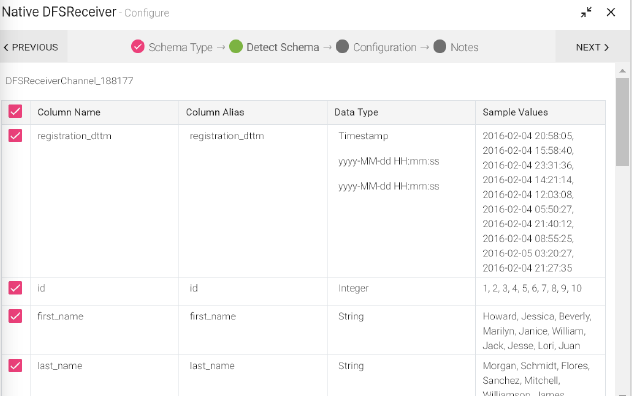The height and width of the screenshot is (396, 632).
Task: Toggle the select-all checkbox in header row
Action: 15,111
